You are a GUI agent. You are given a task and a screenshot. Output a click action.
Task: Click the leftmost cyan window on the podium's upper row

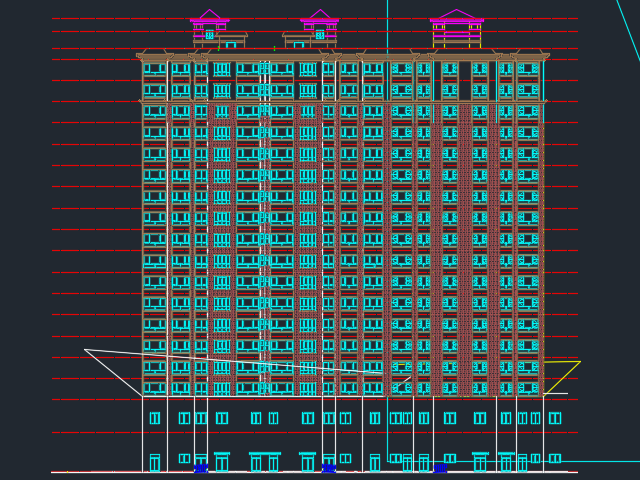pos(154,418)
